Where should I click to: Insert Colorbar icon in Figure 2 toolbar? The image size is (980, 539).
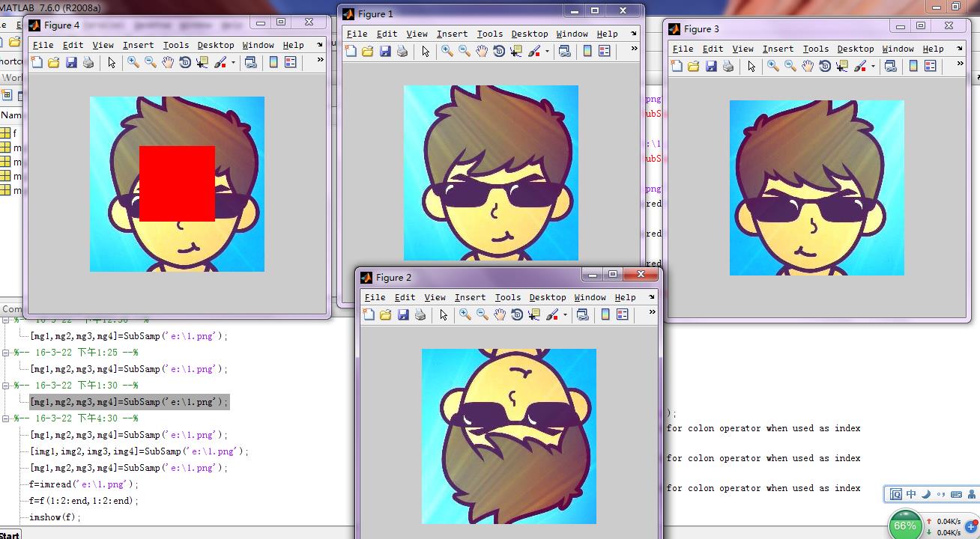[605, 314]
